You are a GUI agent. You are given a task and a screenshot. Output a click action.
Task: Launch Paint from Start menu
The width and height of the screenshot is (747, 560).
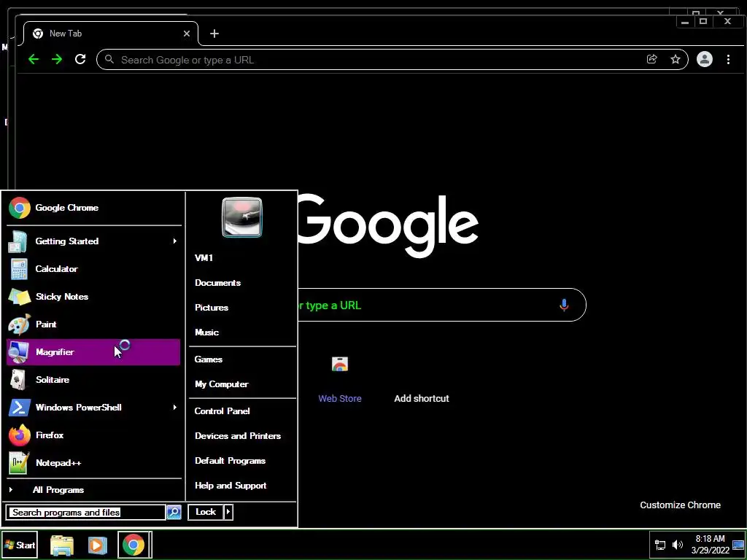point(93,324)
